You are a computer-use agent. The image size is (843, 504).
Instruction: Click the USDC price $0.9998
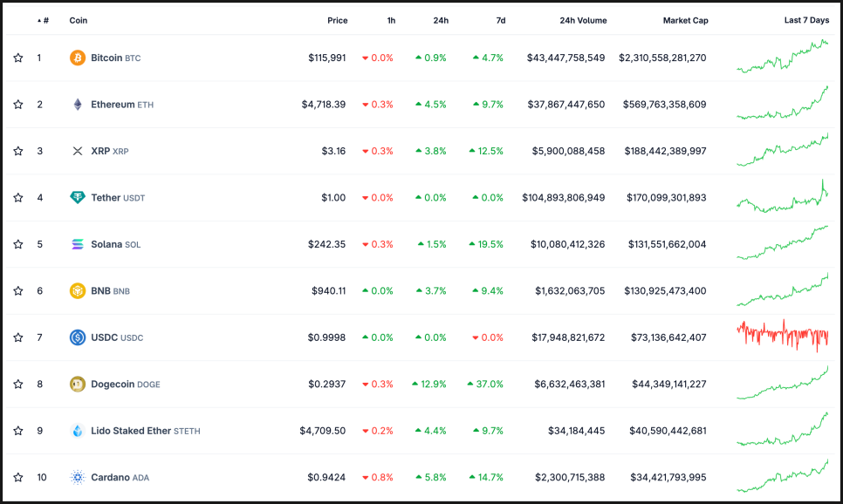pyautogui.click(x=326, y=337)
